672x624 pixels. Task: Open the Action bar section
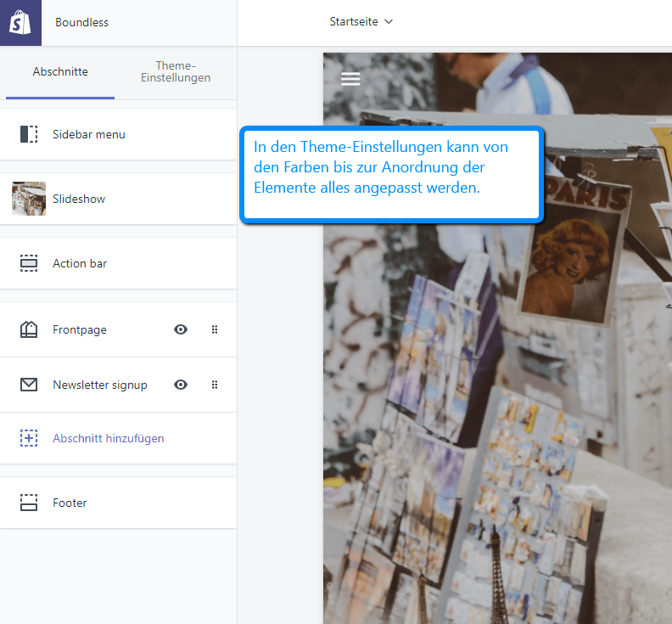tap(118, 263)
